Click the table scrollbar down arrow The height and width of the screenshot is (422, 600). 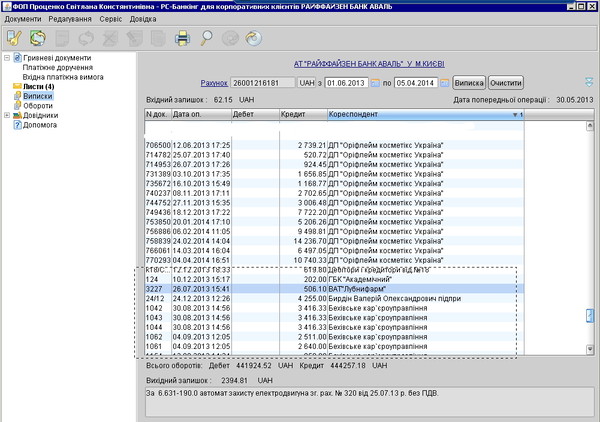tap(590, 349)
